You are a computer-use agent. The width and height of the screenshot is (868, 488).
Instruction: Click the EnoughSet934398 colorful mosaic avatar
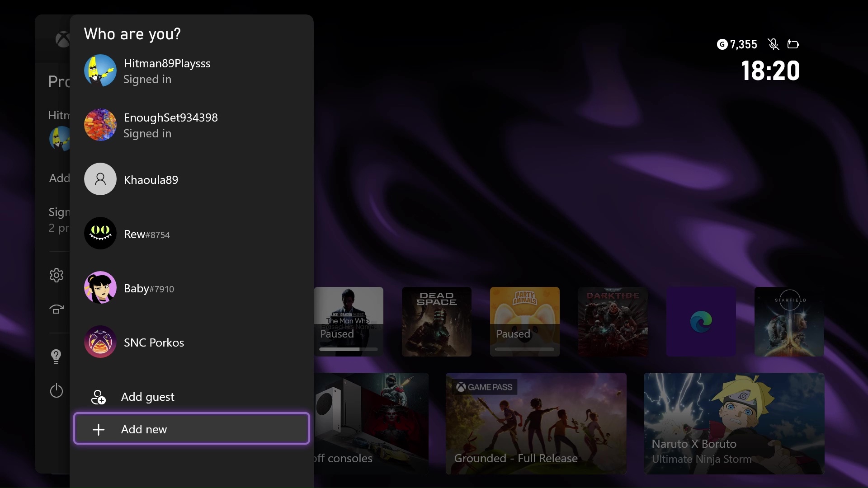[x=100, y=125]
